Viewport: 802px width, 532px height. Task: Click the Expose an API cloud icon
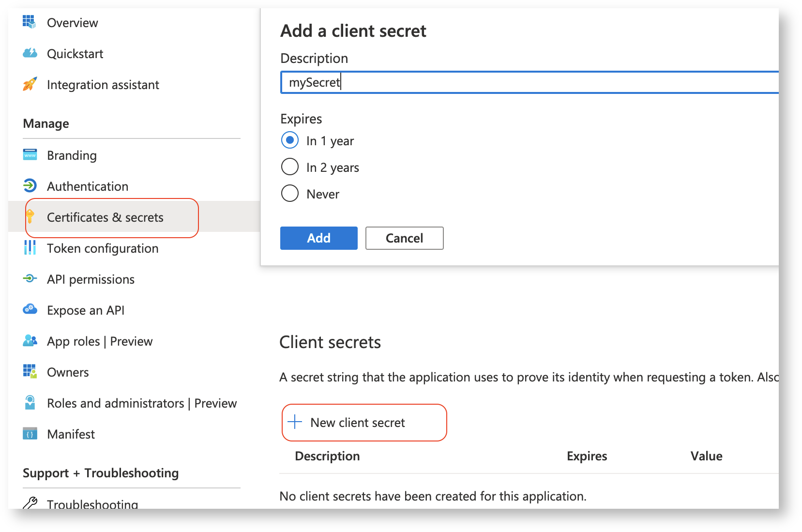(30, 310)
